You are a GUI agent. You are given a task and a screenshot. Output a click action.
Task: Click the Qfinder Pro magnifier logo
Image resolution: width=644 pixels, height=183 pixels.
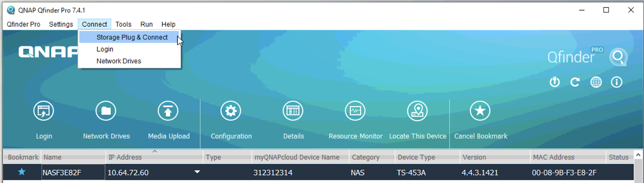[x=618, y=57]
